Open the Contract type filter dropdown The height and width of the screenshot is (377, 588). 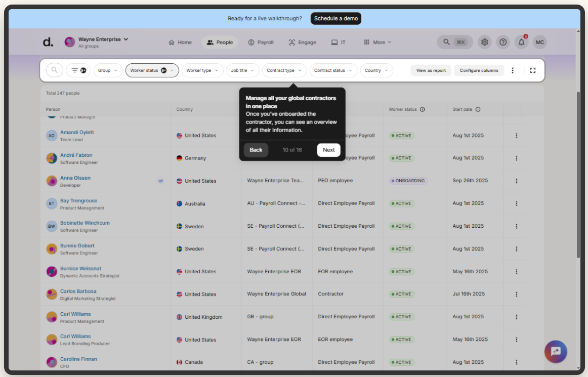pyautogui.click(x=284, y=70)
